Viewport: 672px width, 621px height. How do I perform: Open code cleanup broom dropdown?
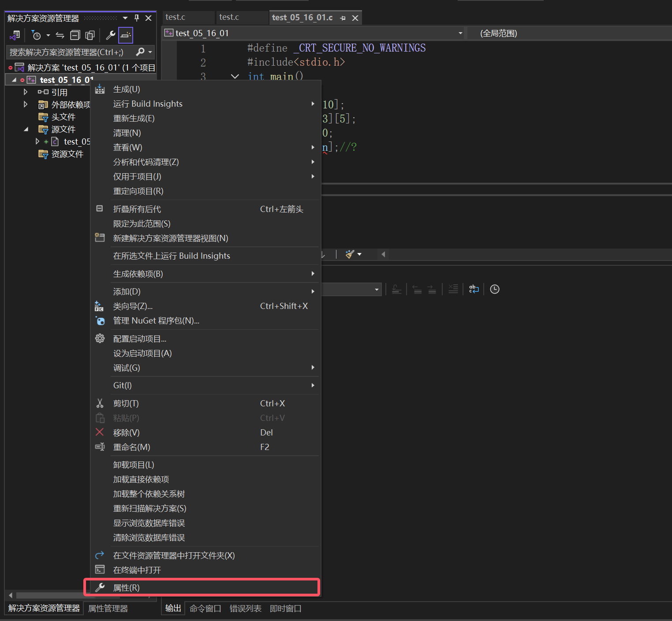[x=359, y=254]
